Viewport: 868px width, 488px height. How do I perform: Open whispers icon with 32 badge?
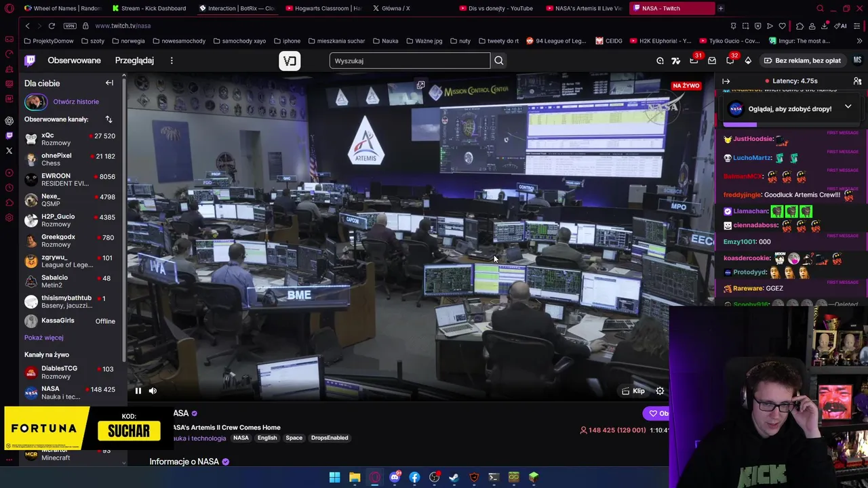click(730, 60)
